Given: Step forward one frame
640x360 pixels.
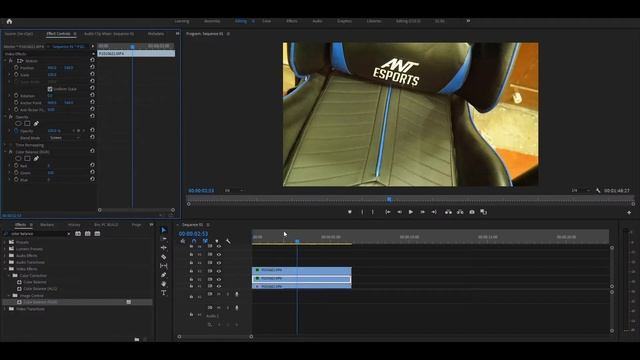Looking at the screenshot, I should 422,212.
